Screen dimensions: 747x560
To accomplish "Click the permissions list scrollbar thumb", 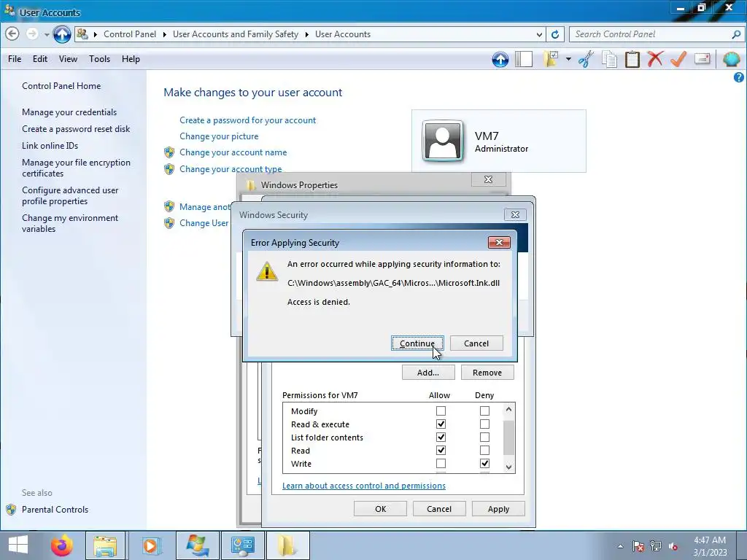I will pos(508,437).
